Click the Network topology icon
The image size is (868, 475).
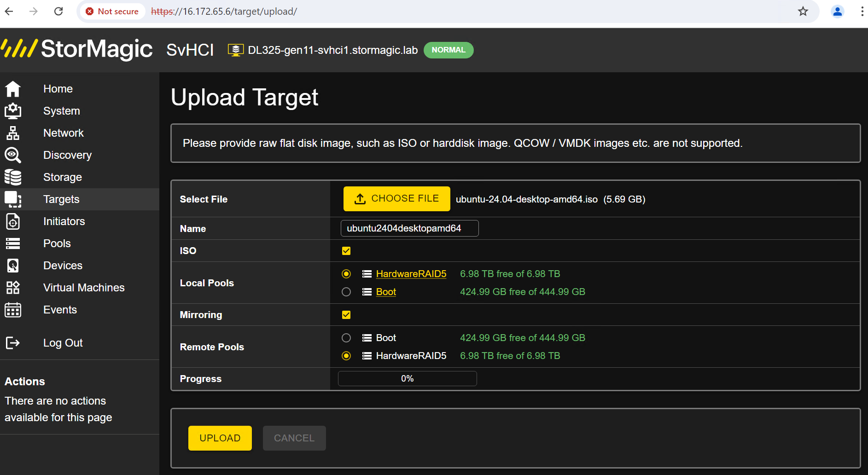(x=13, y=133)
